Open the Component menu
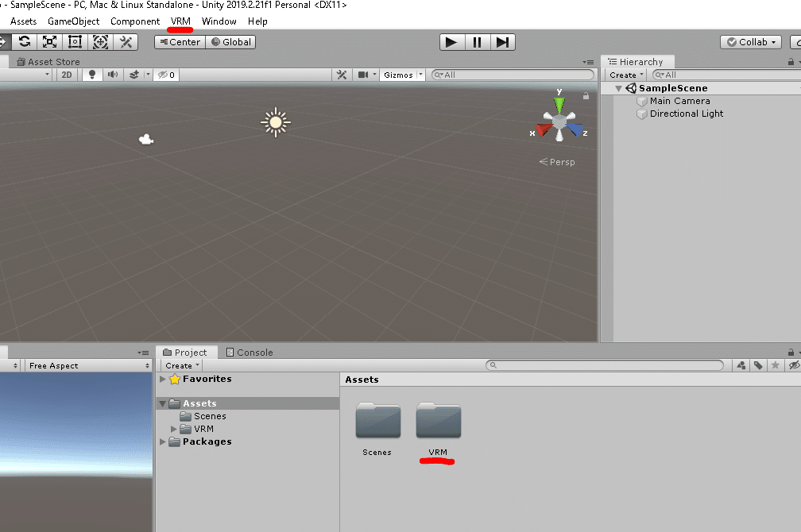The width and height of the screenshot is (801, 532). point(135,21)
